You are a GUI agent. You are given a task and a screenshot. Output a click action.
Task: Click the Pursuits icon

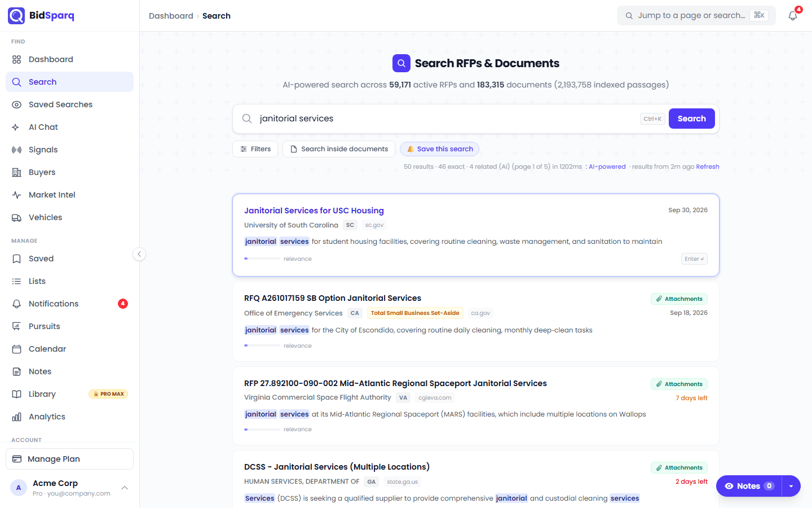coord(16,326)
